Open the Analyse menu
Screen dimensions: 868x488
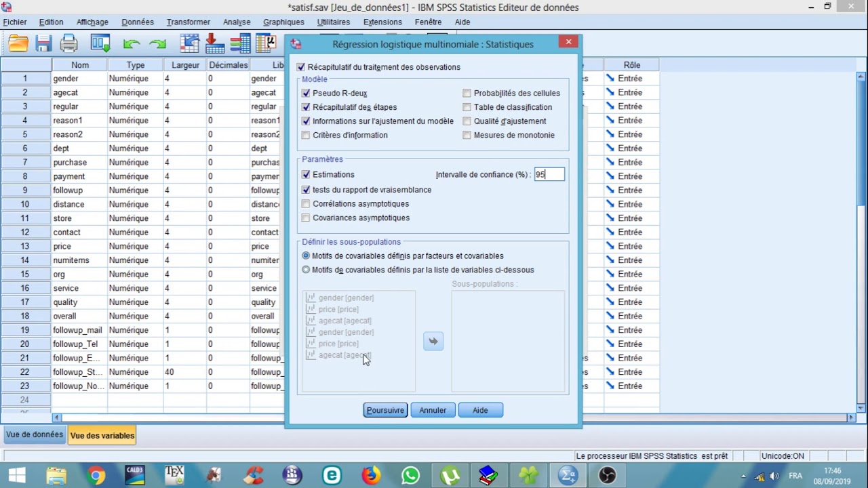237,22
